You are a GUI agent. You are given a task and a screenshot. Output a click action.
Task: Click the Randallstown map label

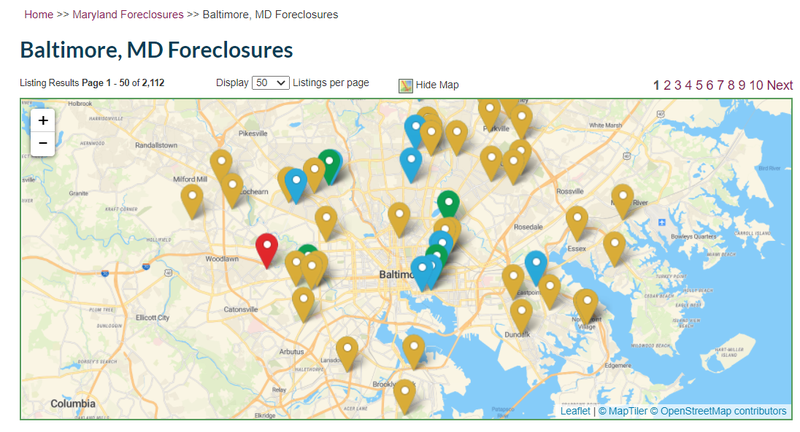[156, 145]
